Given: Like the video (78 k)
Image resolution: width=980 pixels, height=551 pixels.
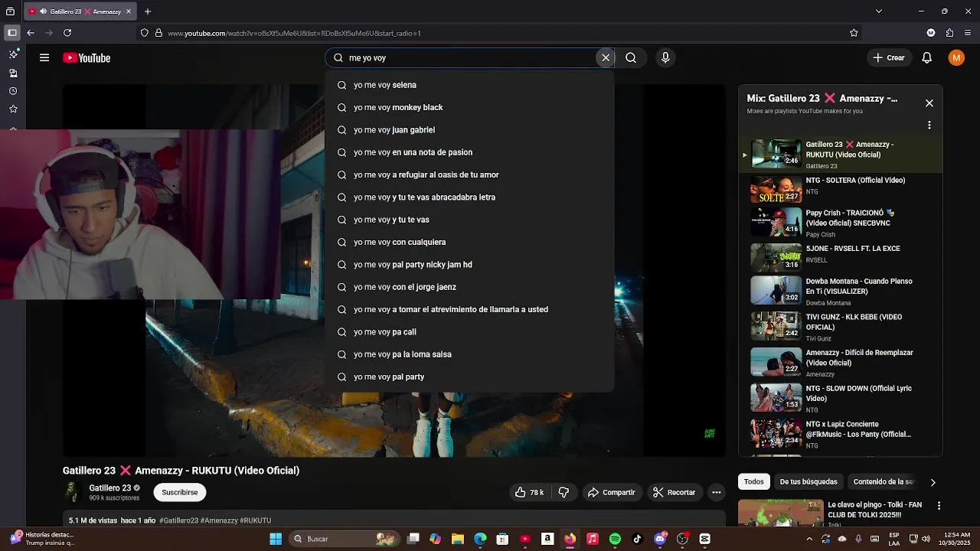Looking at the screenshot, I should [530, 492].
